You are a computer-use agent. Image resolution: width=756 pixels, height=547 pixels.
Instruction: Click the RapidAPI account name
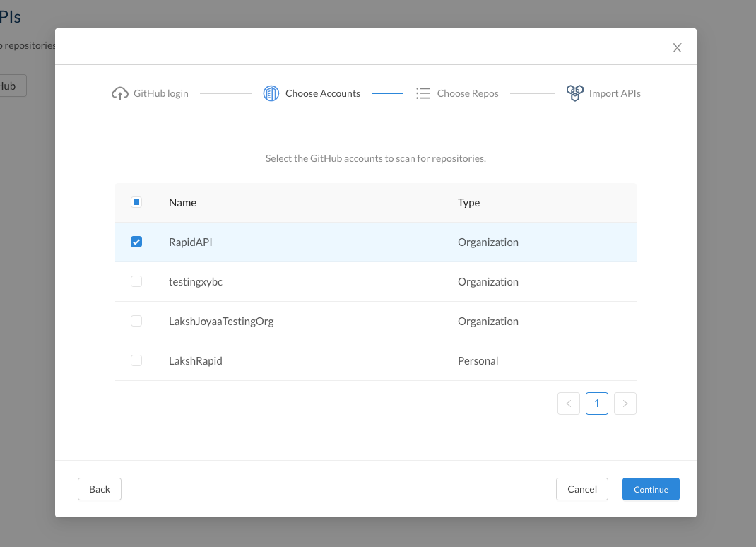pyautogui.click(x=191, y=242)
